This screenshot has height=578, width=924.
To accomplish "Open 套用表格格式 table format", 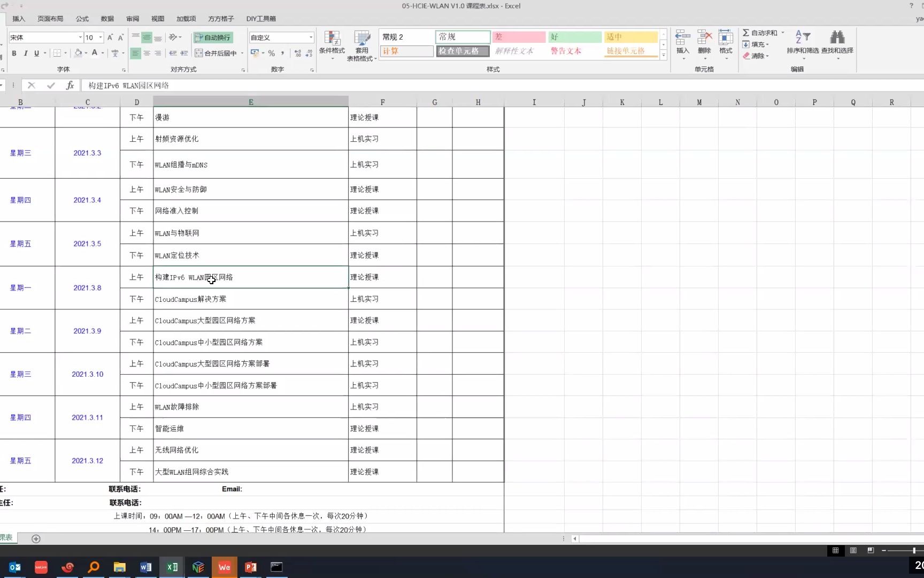I will [x=362, y=45].
